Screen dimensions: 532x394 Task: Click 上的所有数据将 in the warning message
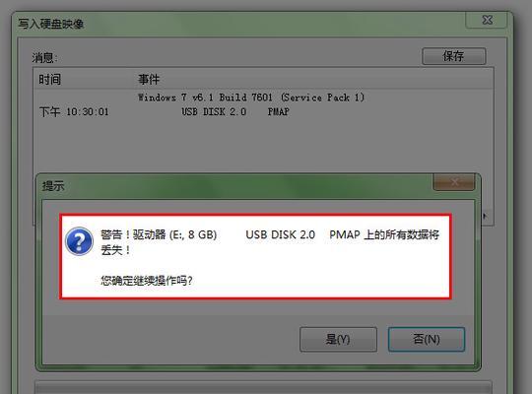pos(401,234)
